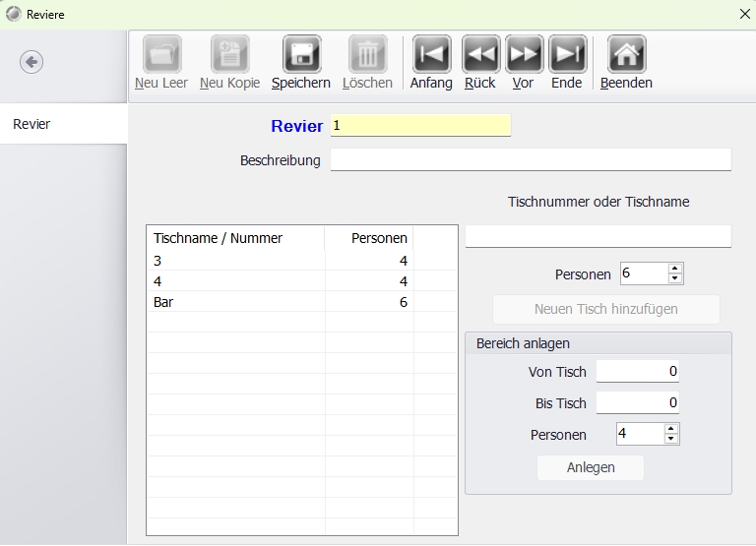The width and height of the screenshot is (756, 546).
Task: Click the Bis Tisch number field
Action: 638,403
